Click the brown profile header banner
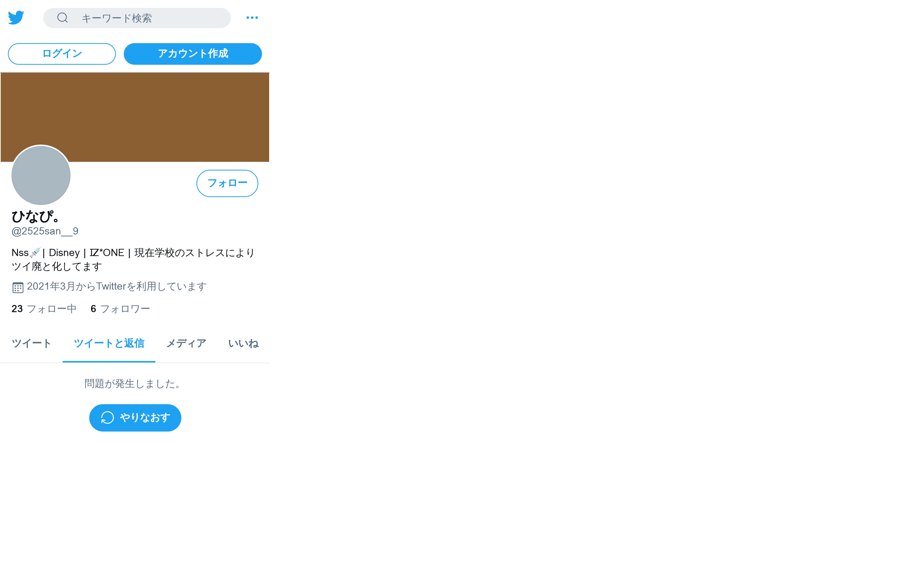924x584 pixels. tap(135, 117)
